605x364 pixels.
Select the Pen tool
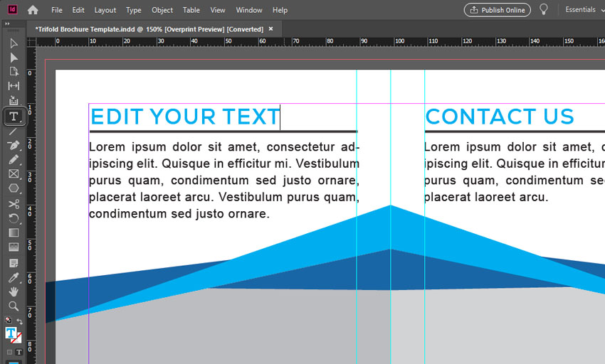tap(14, 145)
